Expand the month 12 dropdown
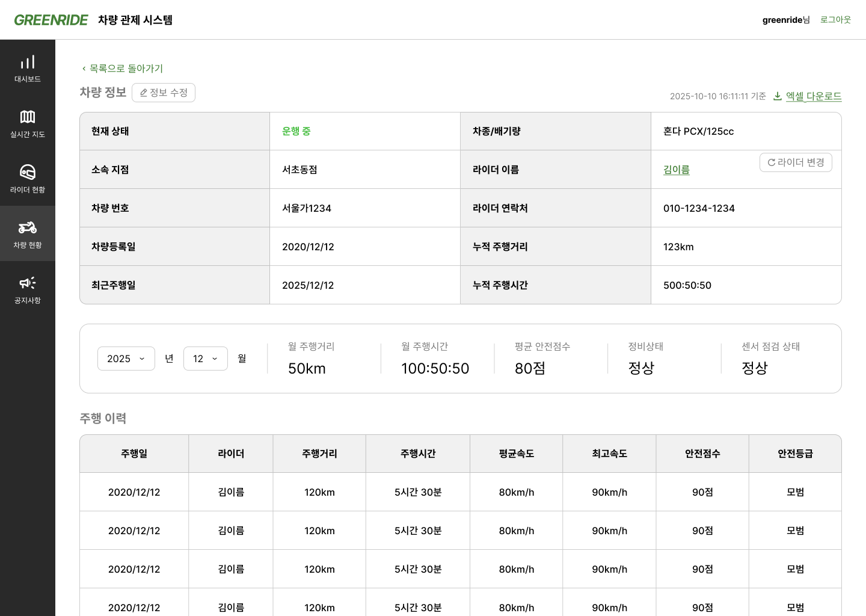This screenshot has height=616, width=866. click(205, 359)
